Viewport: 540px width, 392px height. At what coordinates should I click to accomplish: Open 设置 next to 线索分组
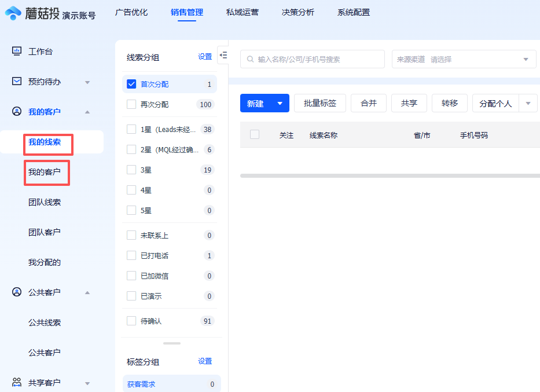[x=204, y=56]
